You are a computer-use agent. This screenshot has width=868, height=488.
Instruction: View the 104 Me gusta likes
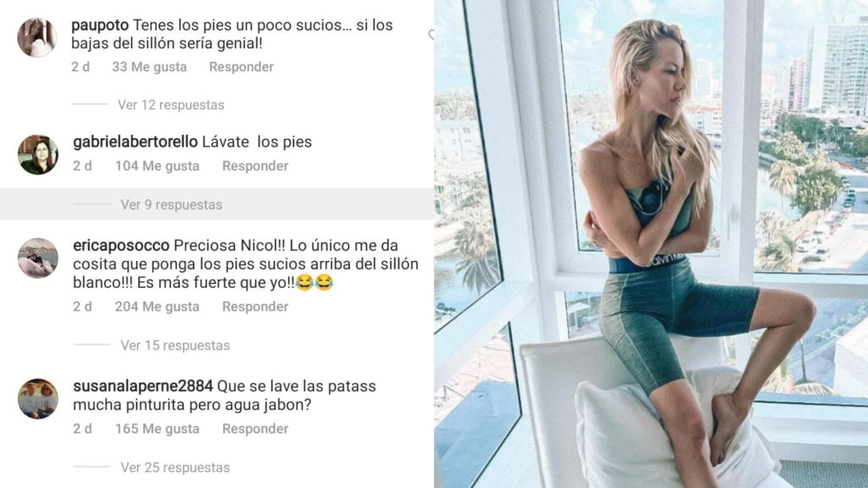click(x=157, y=166)
